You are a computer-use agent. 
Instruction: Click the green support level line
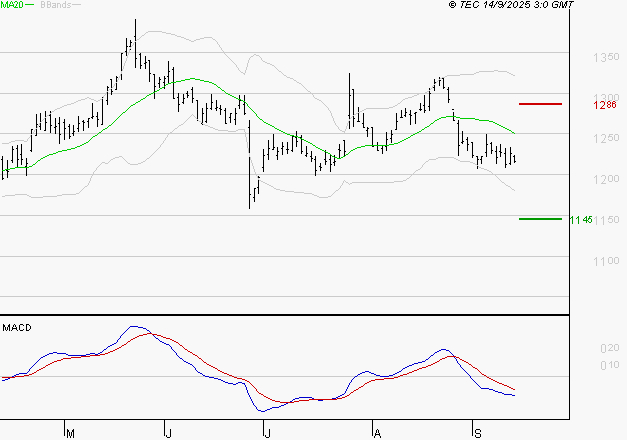[x=540, y=219]
